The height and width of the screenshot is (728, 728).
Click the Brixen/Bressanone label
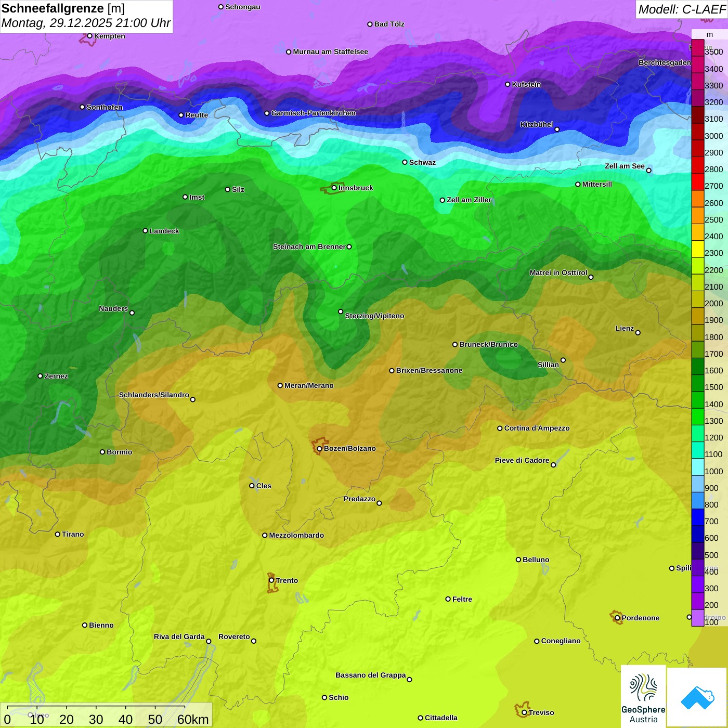click(429, 370)
